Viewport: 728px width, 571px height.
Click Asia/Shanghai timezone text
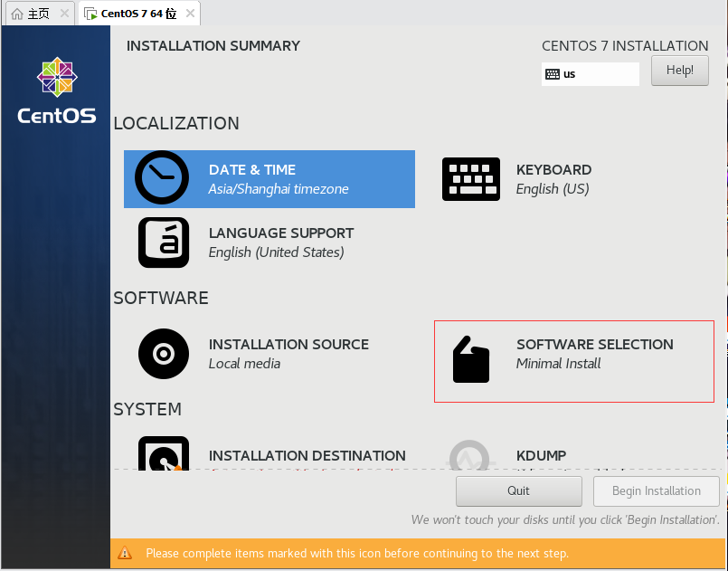tap(279, 189)
